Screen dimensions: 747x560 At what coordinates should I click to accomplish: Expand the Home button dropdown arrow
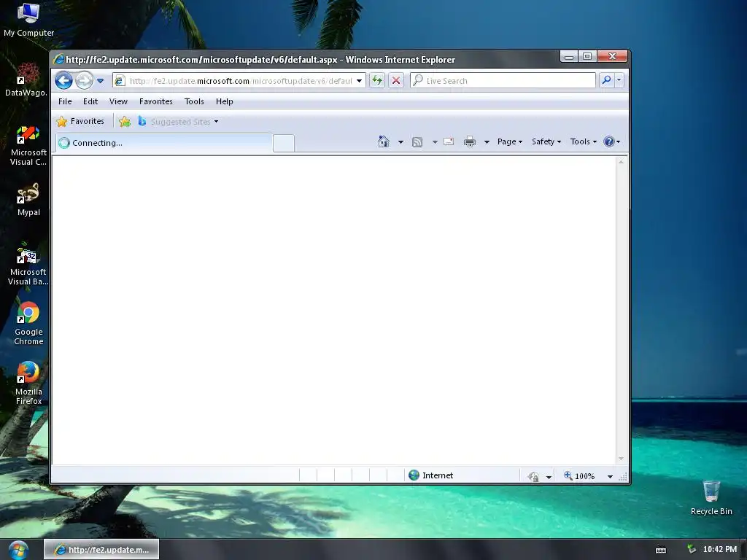tap(400, 142)
